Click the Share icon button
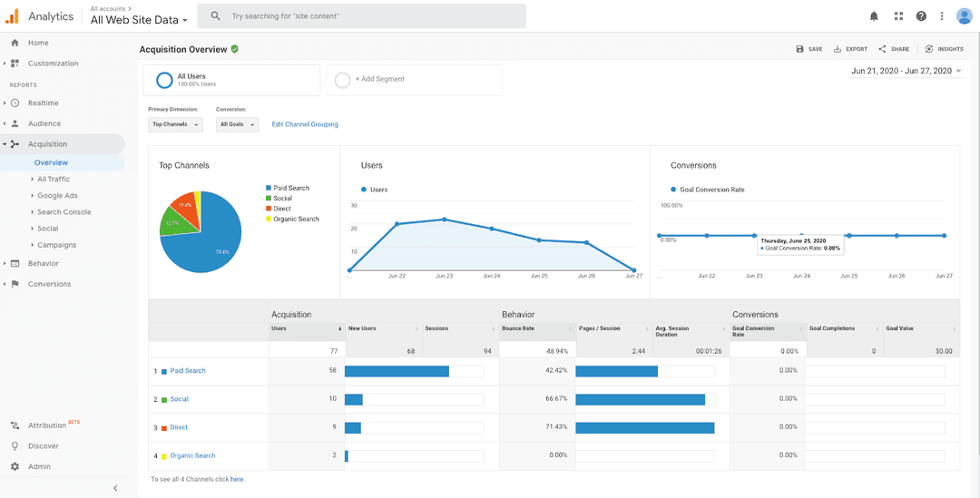Viewport: 980px width, 498px height. click(883, 49)
